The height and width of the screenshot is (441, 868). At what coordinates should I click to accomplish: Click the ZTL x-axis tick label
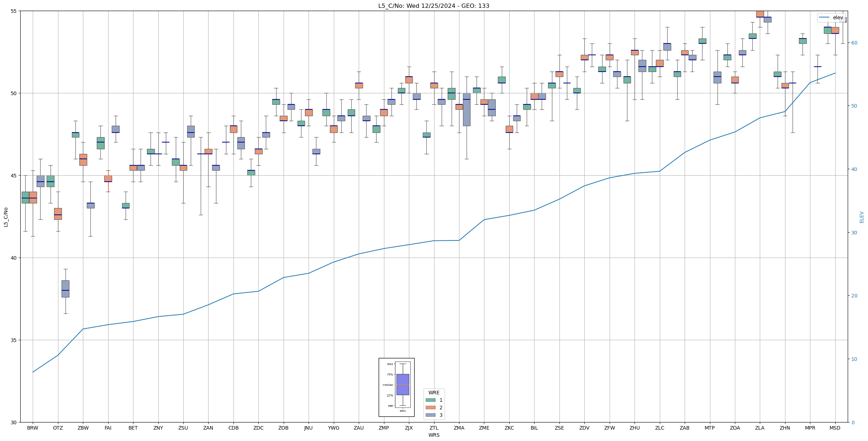[x=434, y=428]
